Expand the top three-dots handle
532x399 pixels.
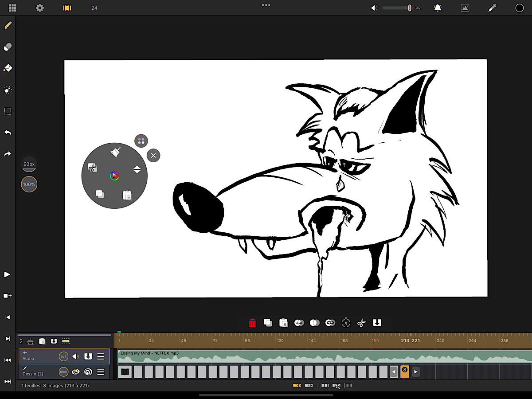(266, 5)
